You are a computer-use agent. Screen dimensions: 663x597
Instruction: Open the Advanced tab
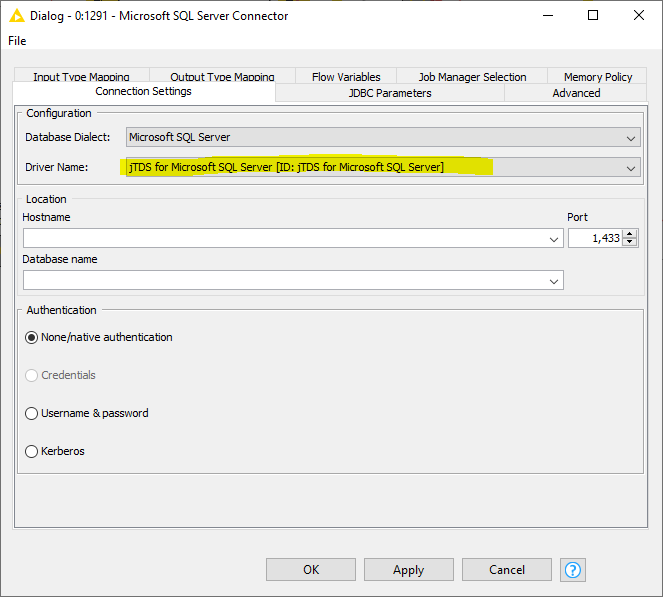(x=576, y=93)
